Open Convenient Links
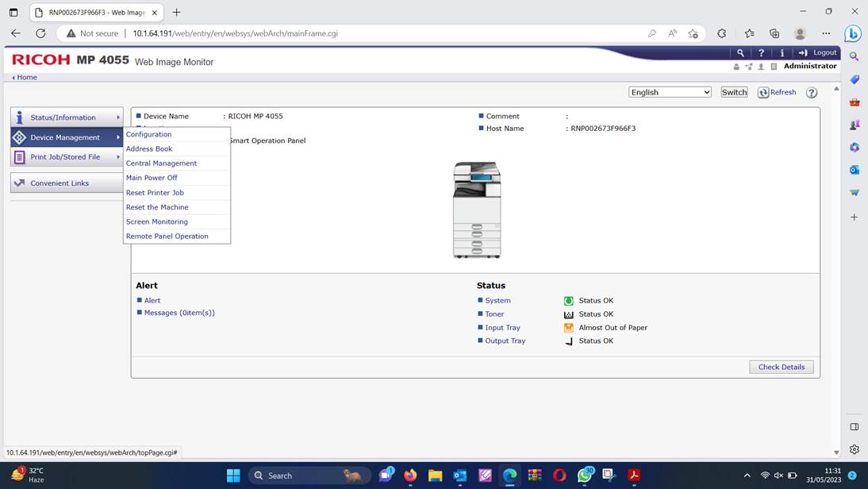 coord(67,183)
